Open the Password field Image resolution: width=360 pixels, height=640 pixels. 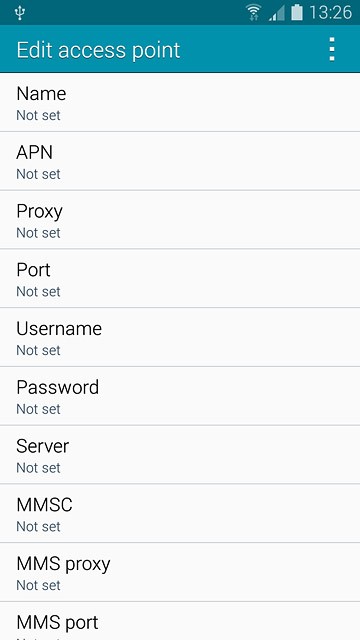180,396
